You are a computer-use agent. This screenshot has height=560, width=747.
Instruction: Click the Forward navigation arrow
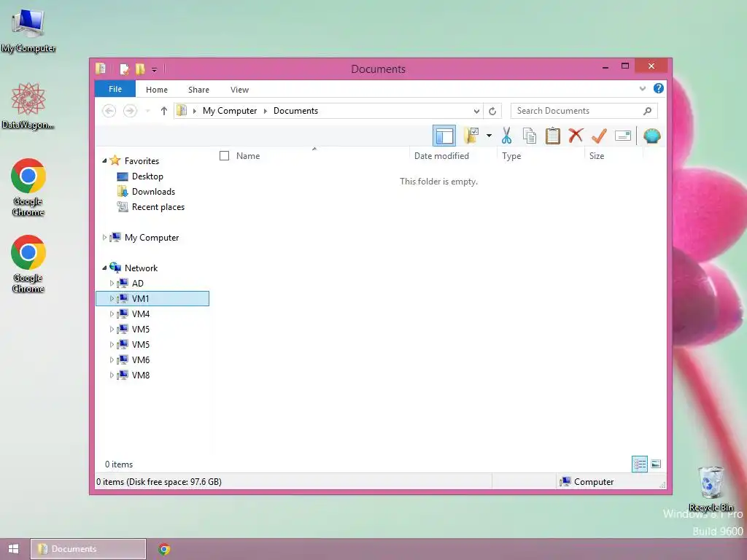coord(130,111)
